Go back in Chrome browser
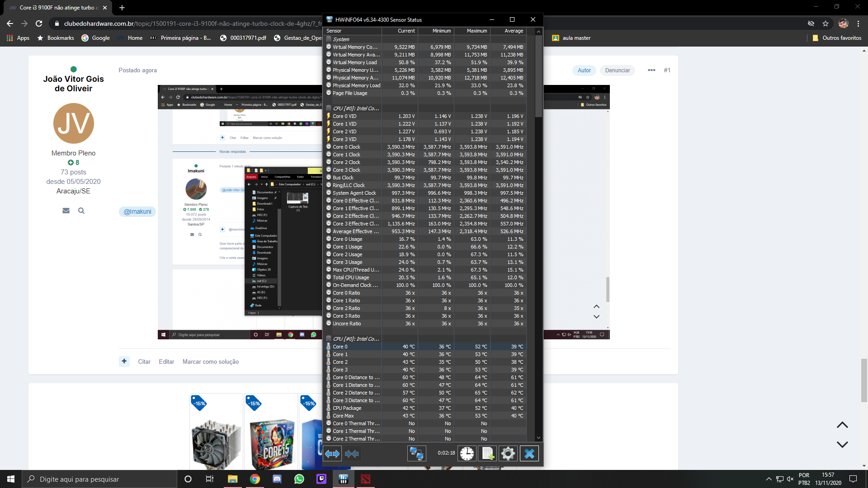The width and height of the screenshot is (868, 488). coord(10,23)
